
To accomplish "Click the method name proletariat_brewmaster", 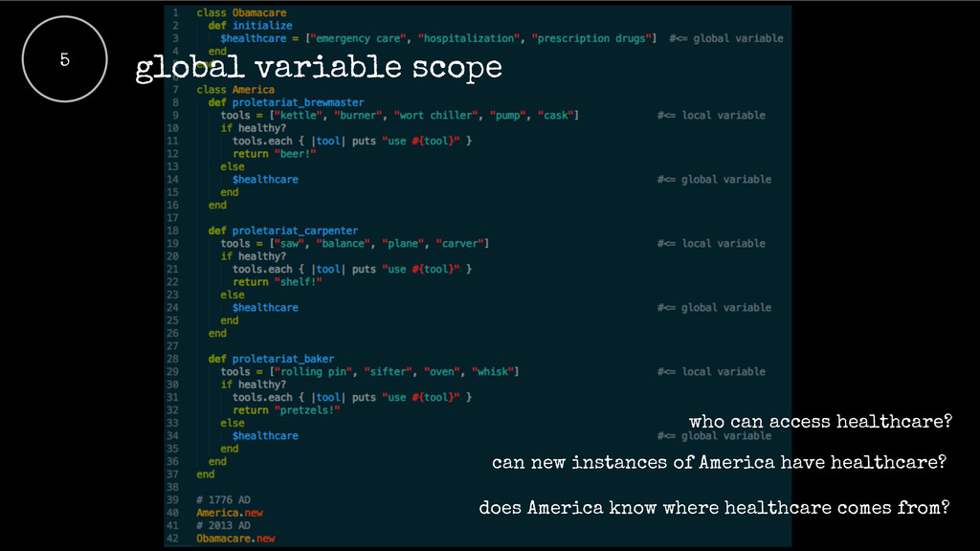I will coord(299,102).
